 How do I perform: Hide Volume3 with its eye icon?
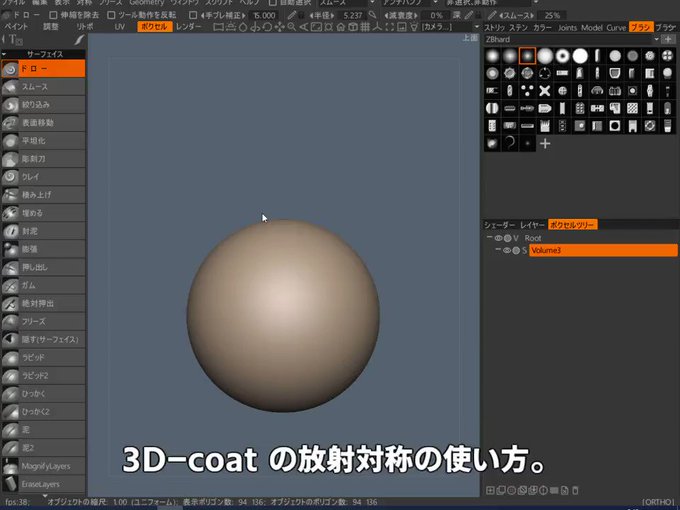click(x=507, y=250)
